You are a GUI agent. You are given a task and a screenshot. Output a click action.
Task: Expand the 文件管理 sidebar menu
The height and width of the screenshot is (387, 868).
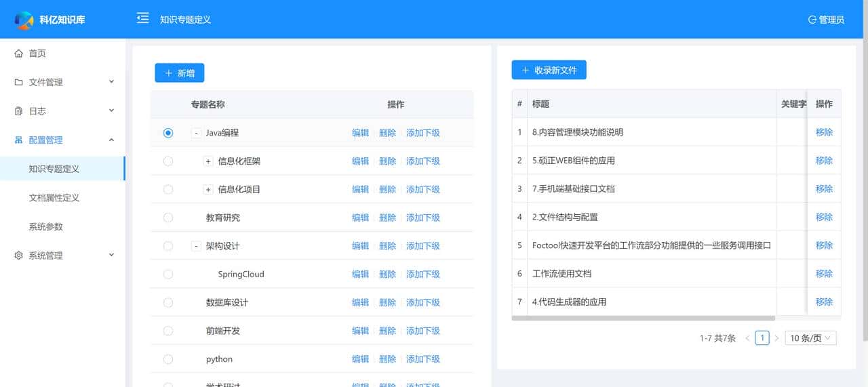click(x=112, y=82)
